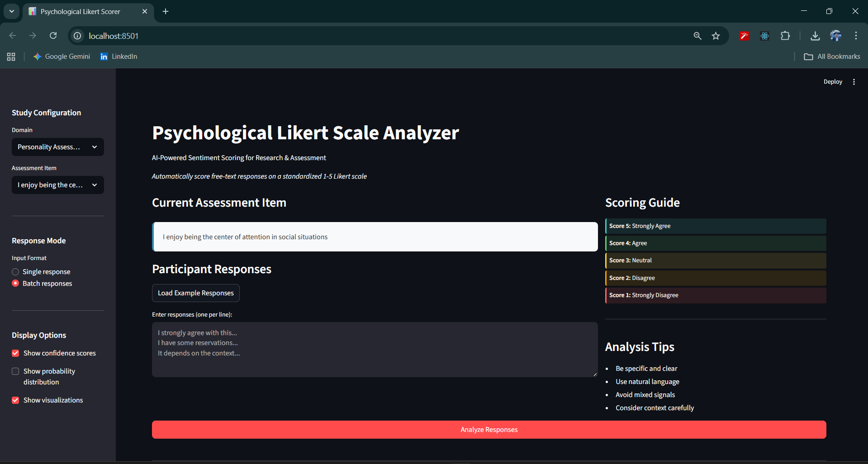Uncheck Show confidence scores
This screenshot has height=464, width=868.
15,353
